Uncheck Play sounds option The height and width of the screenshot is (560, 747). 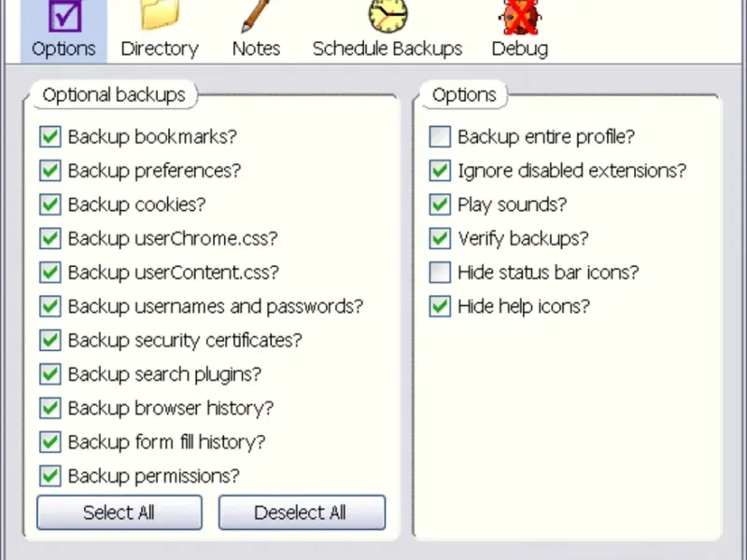pyautogui.click(x=440, y=205)
